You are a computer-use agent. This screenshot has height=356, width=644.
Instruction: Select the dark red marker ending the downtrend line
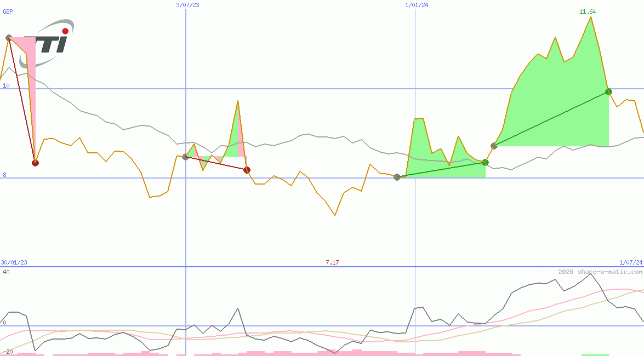click(246, 170)
